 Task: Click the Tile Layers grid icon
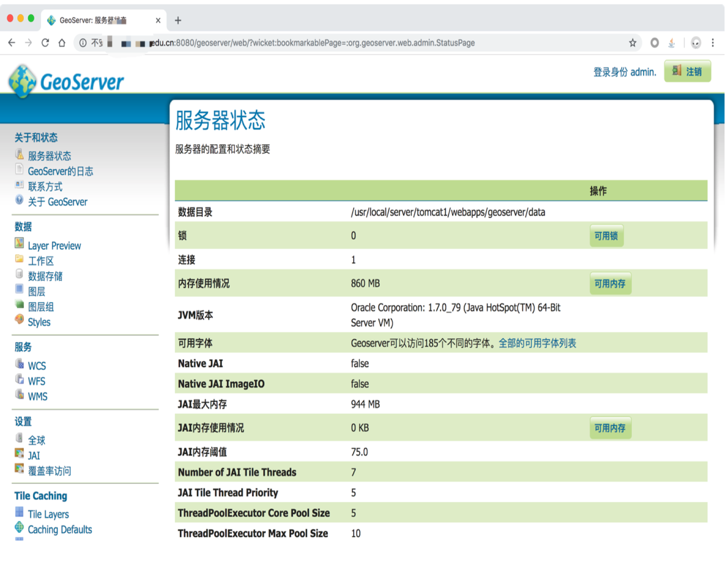point(19,512)
